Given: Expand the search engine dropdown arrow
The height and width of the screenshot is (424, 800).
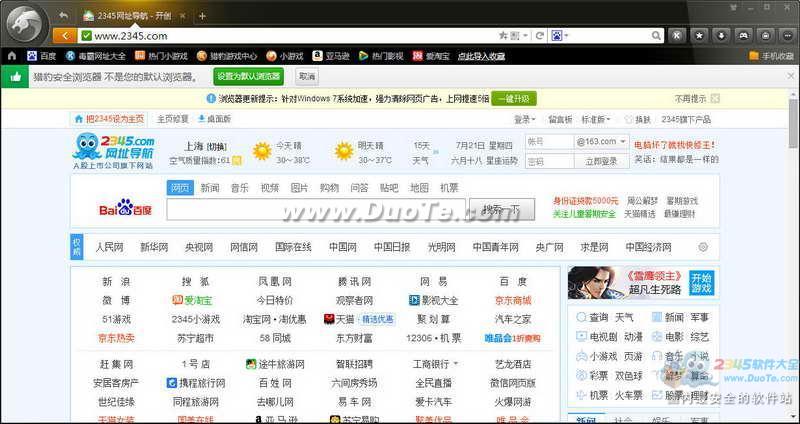Looking at the screenshot, I should pos(566,36).
